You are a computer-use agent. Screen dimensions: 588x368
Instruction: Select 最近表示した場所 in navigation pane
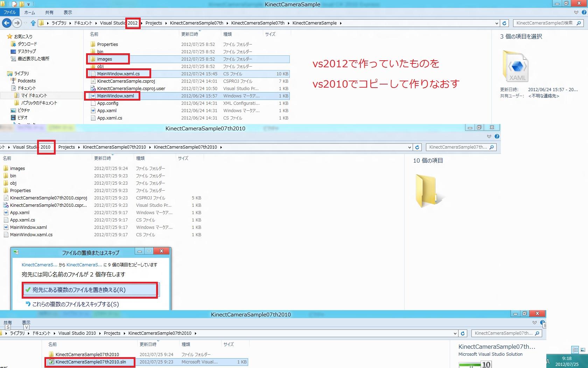[34, 59]
